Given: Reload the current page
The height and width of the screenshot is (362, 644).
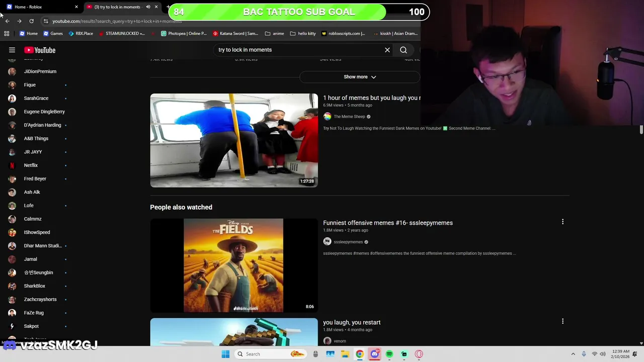Looking at the screenshot, I should click(x=31, y=21).
